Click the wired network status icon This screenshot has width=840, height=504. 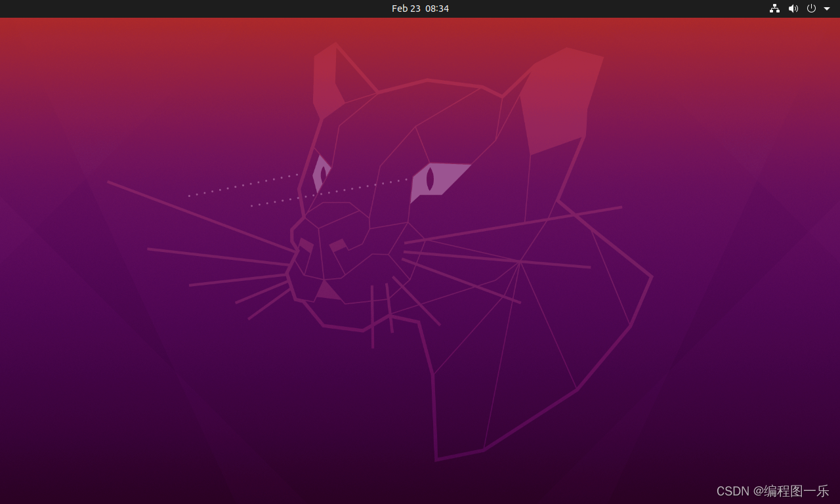coord(774,9)
